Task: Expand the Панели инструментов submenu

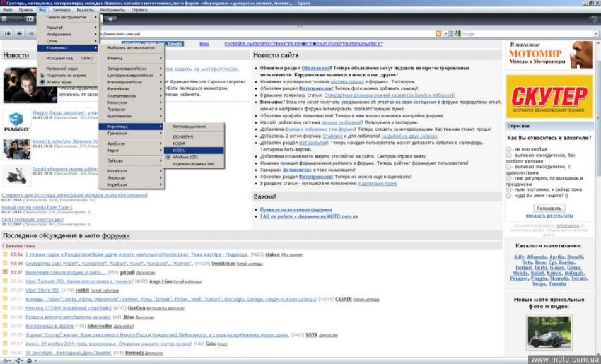Action: pyautogui.click(x=68, y=17)
